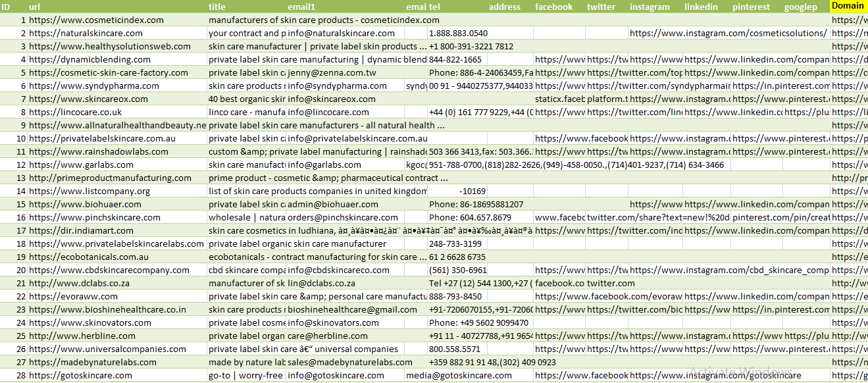The image size is (868, 383).
Task: Click the https://ecobotanicals.com.au url cell
Action: point(117,257)
